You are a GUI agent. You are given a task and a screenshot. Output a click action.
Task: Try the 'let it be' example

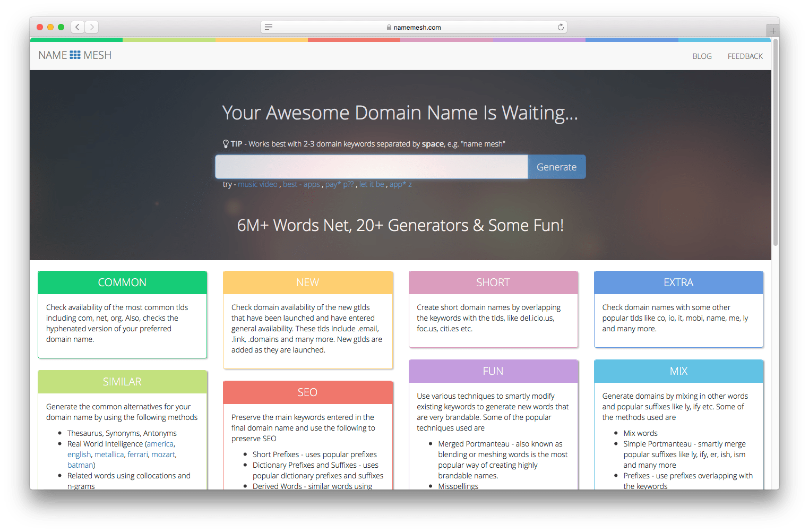coord(371,184)
